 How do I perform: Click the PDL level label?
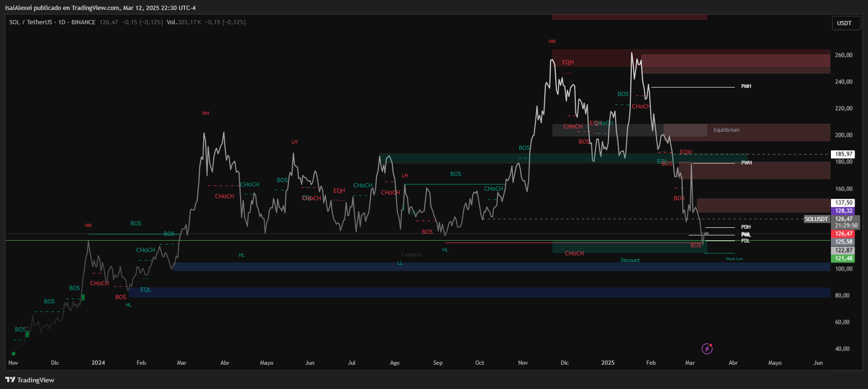(745, 241)
